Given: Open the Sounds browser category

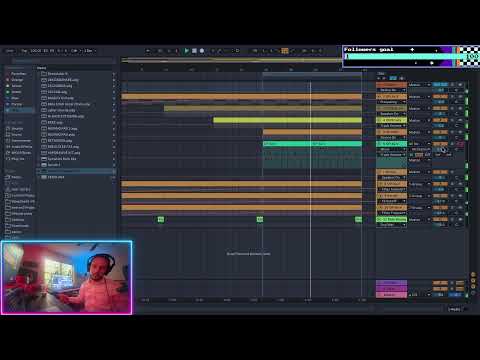Looking at the screenshot, I should pyautogui.click(x=17, y=128).
